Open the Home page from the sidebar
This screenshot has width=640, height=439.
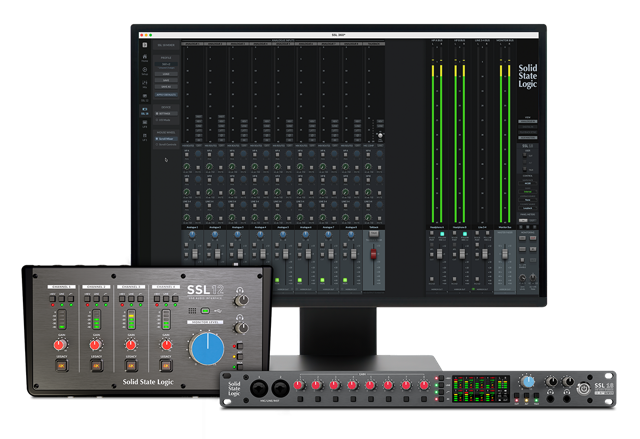click(145, 58)
